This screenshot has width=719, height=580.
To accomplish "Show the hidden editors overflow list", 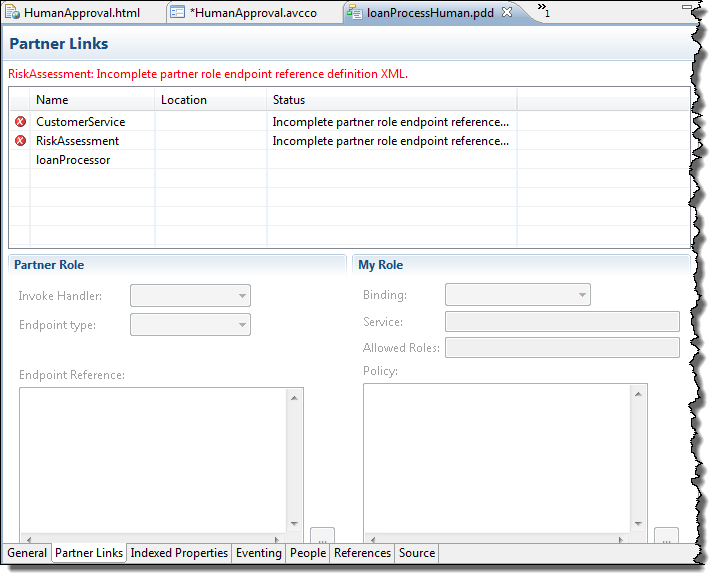I will pos(543,10).
